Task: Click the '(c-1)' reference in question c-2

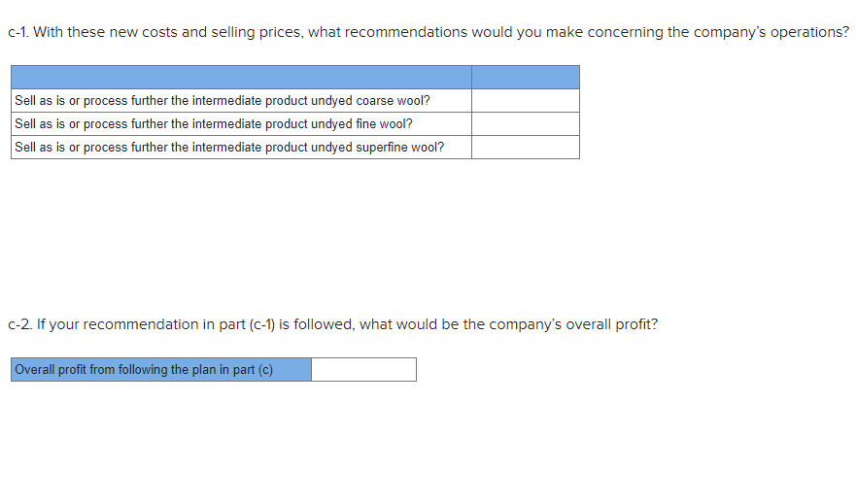Action: point(261,324)
